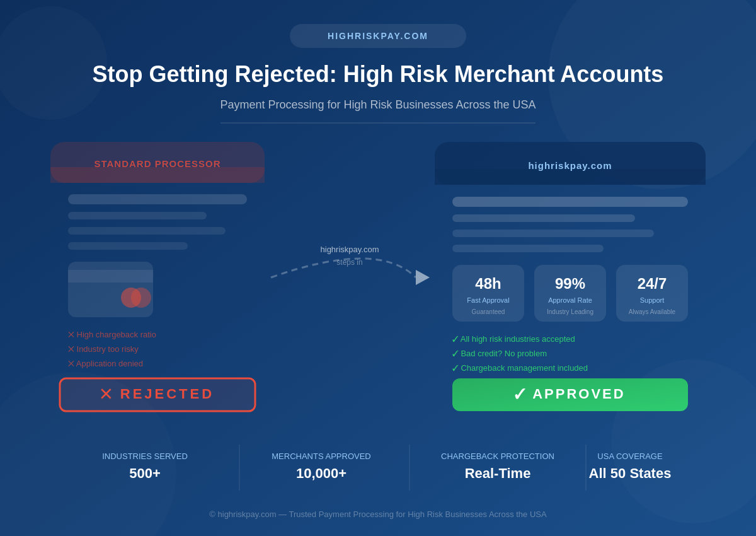Click the checkmark beside Bad credit? No problem
The image size is (756, 536).
click(x=455, y=354)
